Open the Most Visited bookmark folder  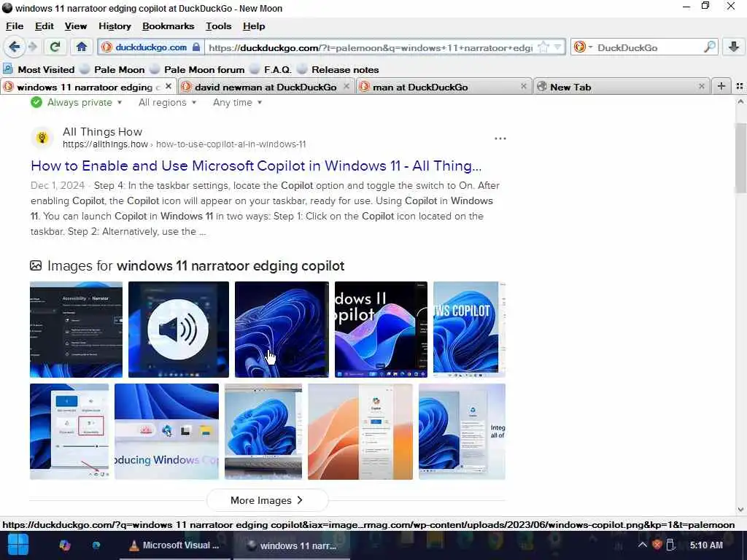(39, 69)
